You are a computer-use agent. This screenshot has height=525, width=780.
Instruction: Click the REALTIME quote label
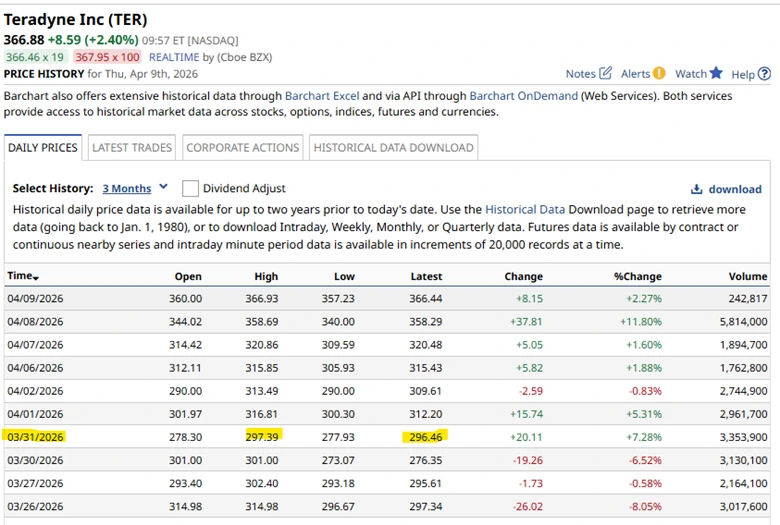point(176,57)
